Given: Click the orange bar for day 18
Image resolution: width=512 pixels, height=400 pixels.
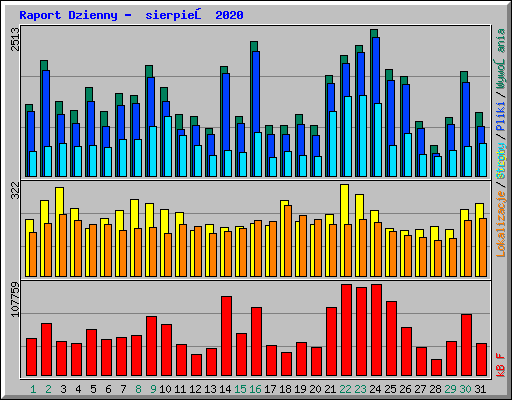Looking at the screenshot, I should tap(288, 241).
